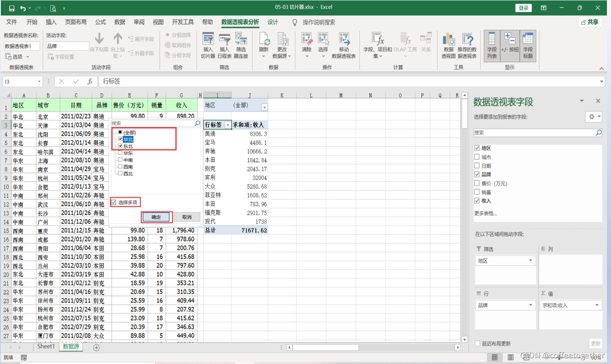The width and height of the screenshot is (611, 364).
Task: Check the 销量 field checkbox
Action: (x=477, y=192)
